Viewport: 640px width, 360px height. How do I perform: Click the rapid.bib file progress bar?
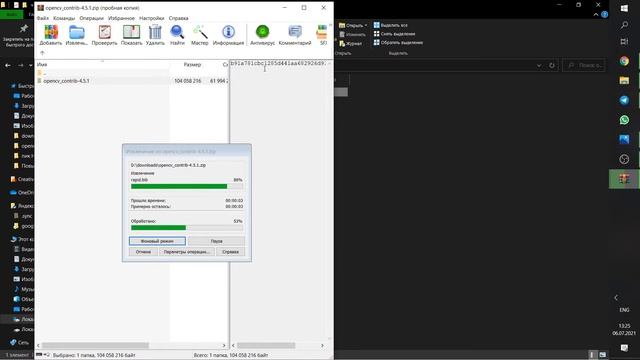pyautogui.click(x=187, y=186)
